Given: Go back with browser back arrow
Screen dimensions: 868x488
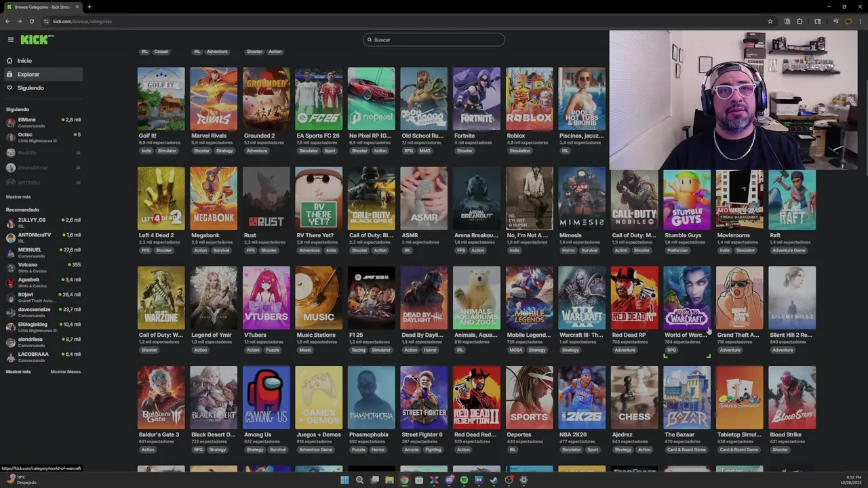Looking at the screenshot, I should (x=7, y=21).
